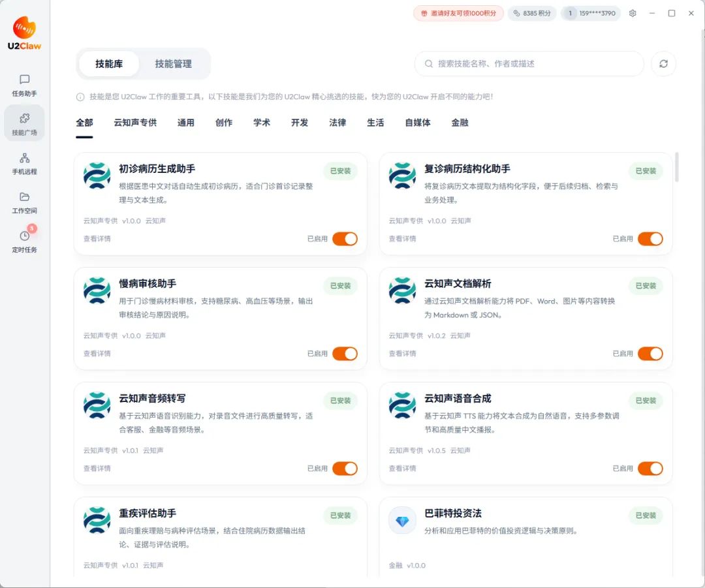Select the 全部 category tab
This screenshot has height=588, width=705.
coord(84,123)
